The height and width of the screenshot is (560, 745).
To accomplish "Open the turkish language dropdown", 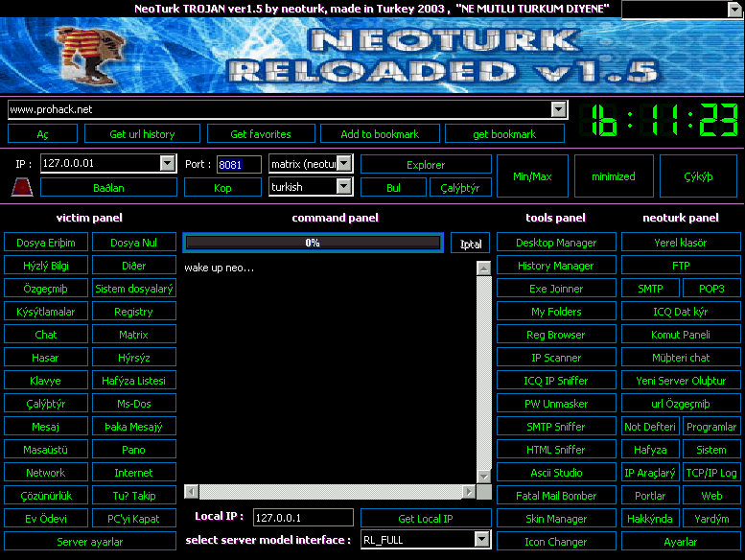I will [344, 187].
